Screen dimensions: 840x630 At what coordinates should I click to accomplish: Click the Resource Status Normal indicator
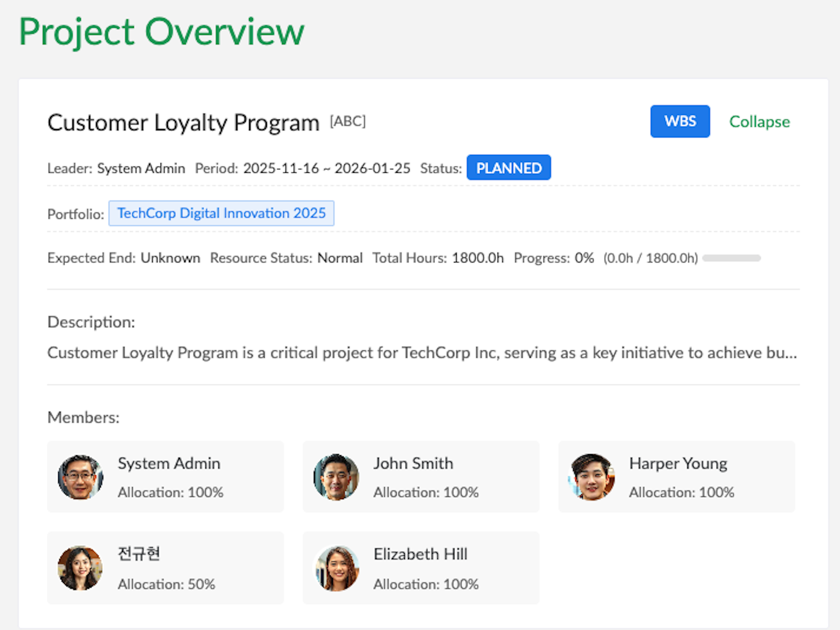(340, 258)
